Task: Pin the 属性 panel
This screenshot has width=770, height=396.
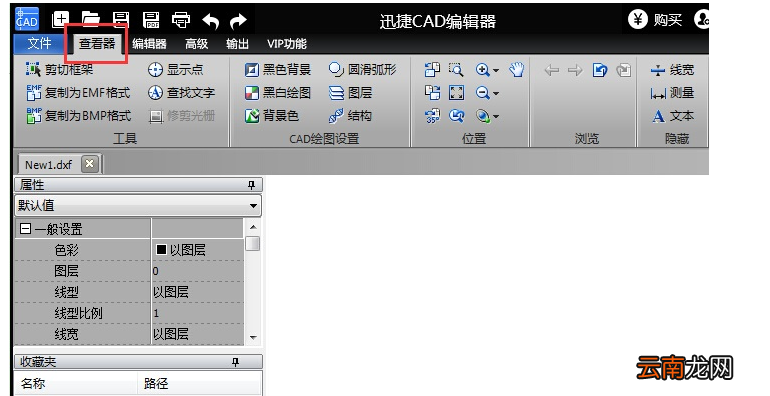Action: [x=251, y=185]
